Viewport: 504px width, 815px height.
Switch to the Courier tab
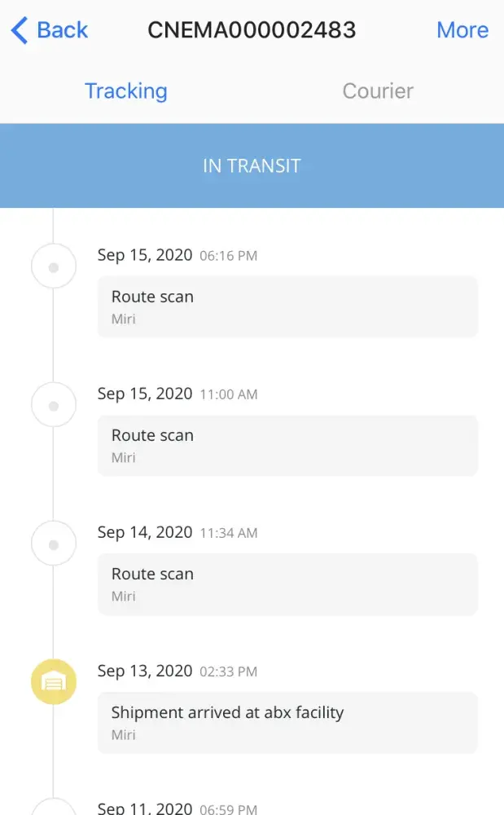[378, 90]
